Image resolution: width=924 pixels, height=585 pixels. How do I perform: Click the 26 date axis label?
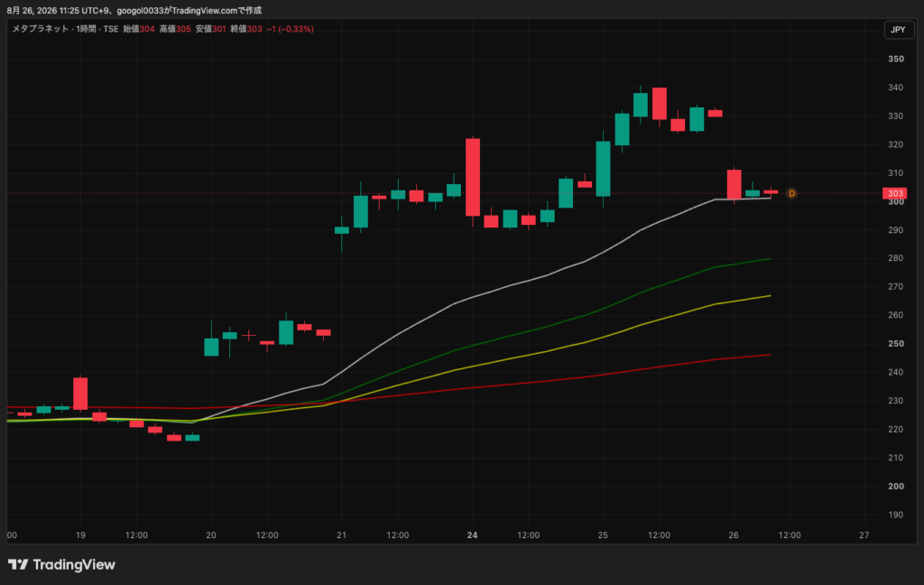point(734,535)
